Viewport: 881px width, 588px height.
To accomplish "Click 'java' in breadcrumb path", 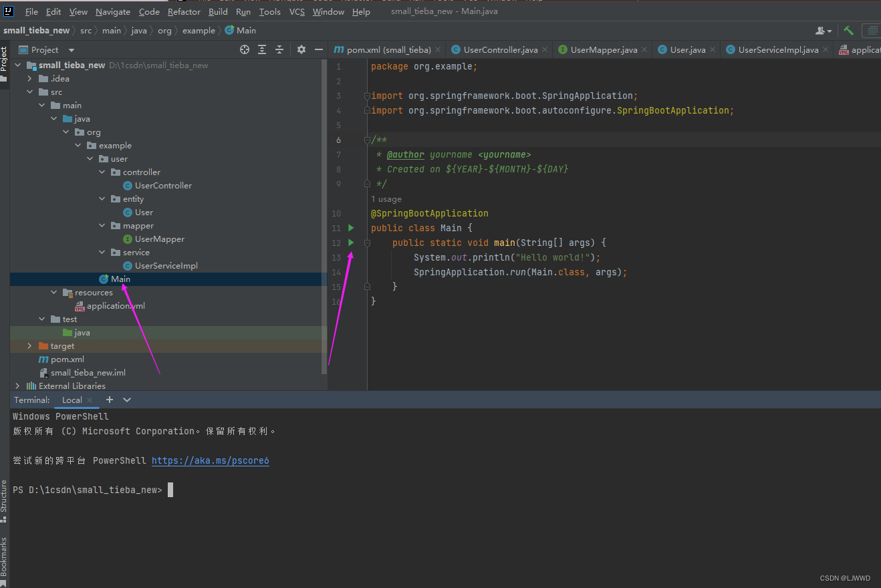I will [139, 31].
